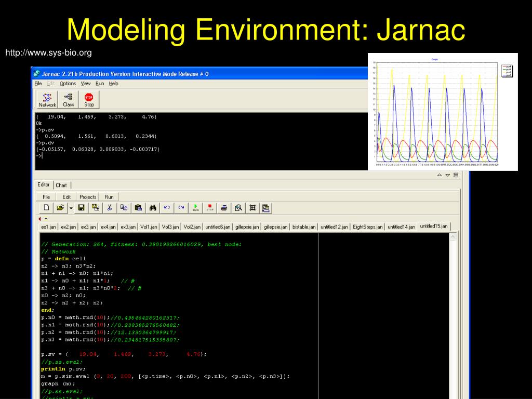Image resolution: width=532 pixels, height=399 pixels.
Task: Click the tree structure icon in editor toolbar
Action: (x=266, y=208)
